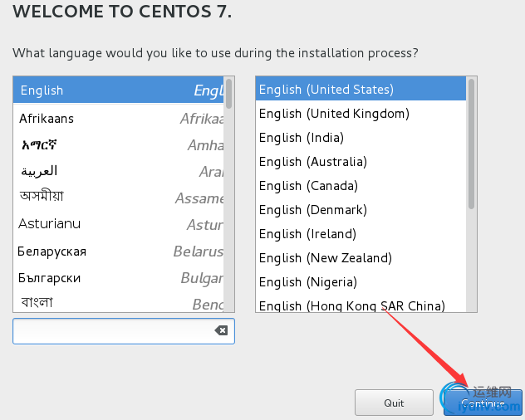The height and width of the screenshot is (420, 525).
Task: Choose the Amharic language row
Action: [119, 144]
